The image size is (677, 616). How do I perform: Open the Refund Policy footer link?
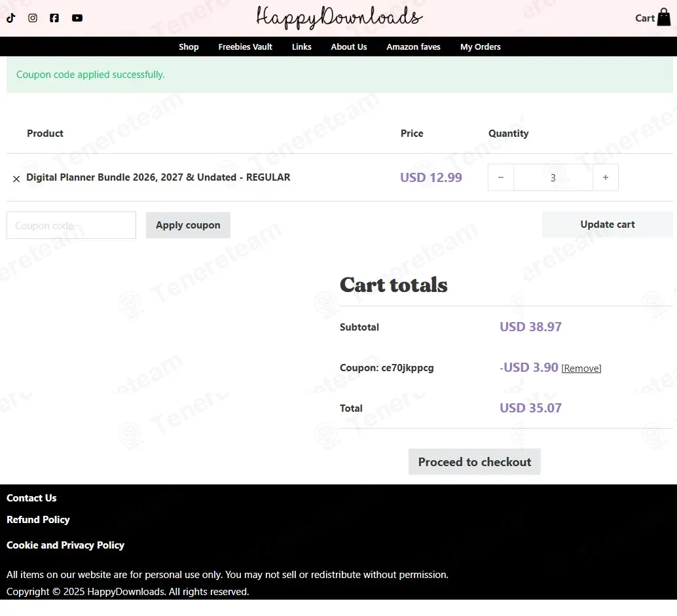[38, 519]
